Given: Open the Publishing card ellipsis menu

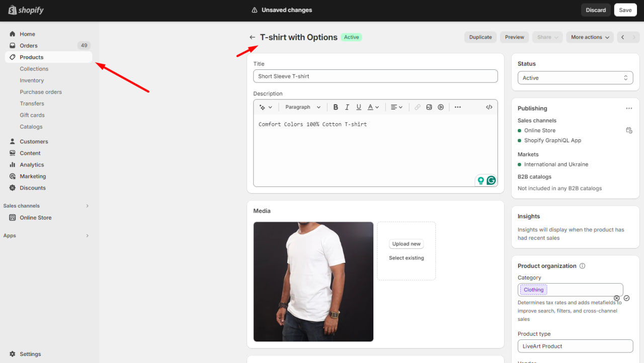Looking at the screenshot, I should click(629, 108).
